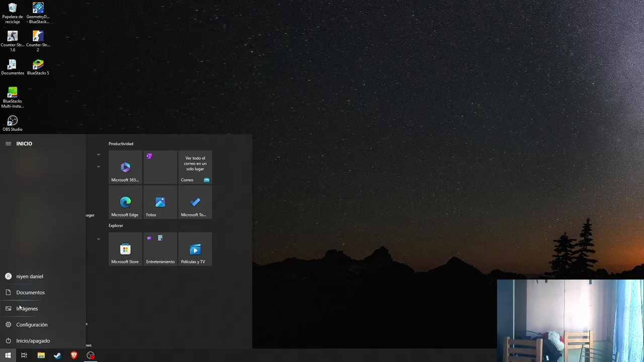Select the BlueStacks Multi-Instance desktop icon

(13, 98)
